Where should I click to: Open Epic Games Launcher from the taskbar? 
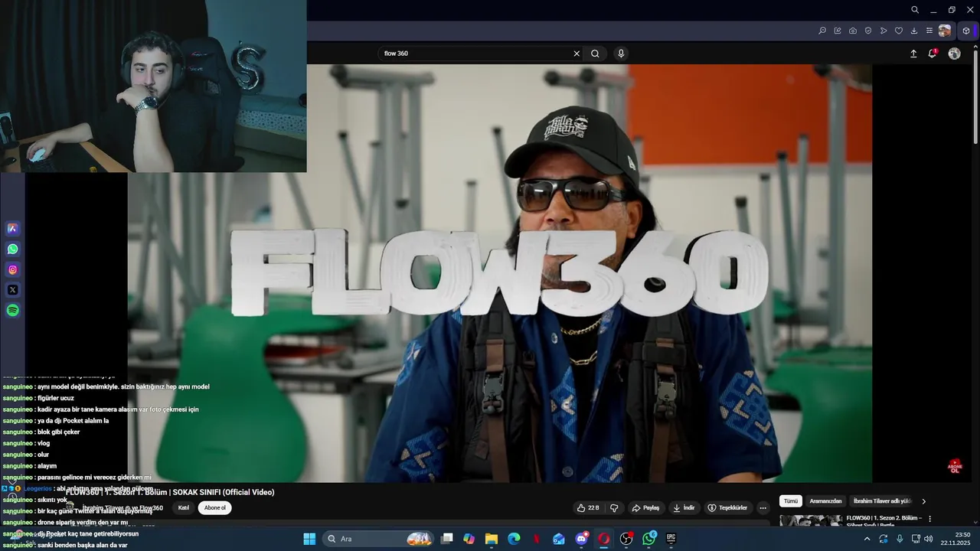pyautogui.click(x=671, y=539)
